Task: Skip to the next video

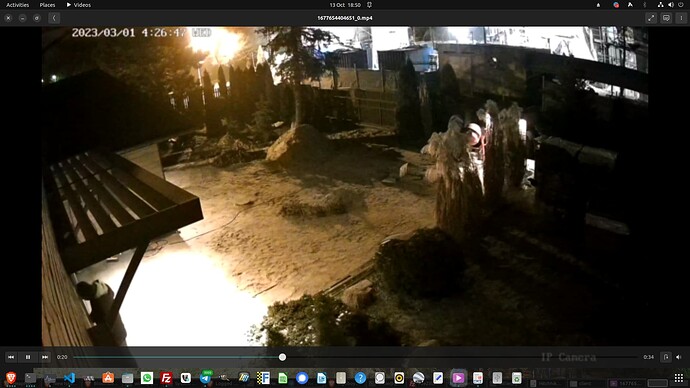Action: click(x=44, y=357)
